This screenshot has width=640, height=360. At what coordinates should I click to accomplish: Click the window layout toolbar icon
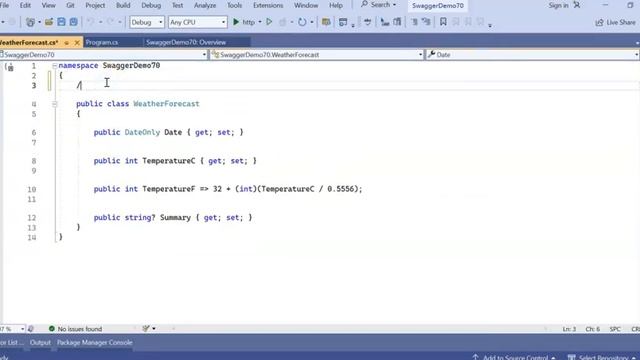343,22
